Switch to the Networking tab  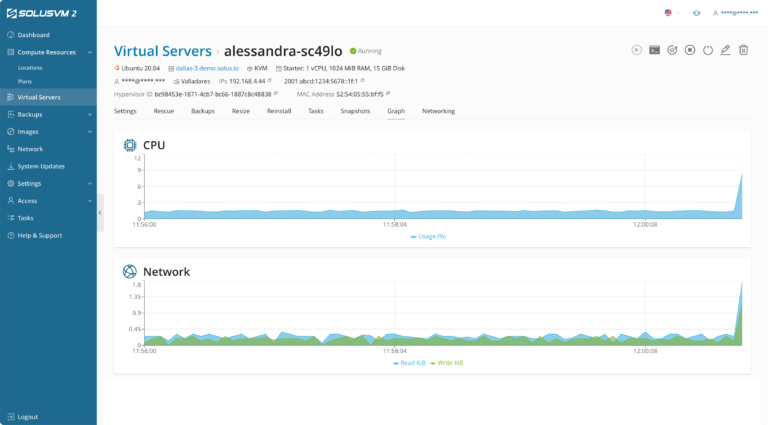438,111
